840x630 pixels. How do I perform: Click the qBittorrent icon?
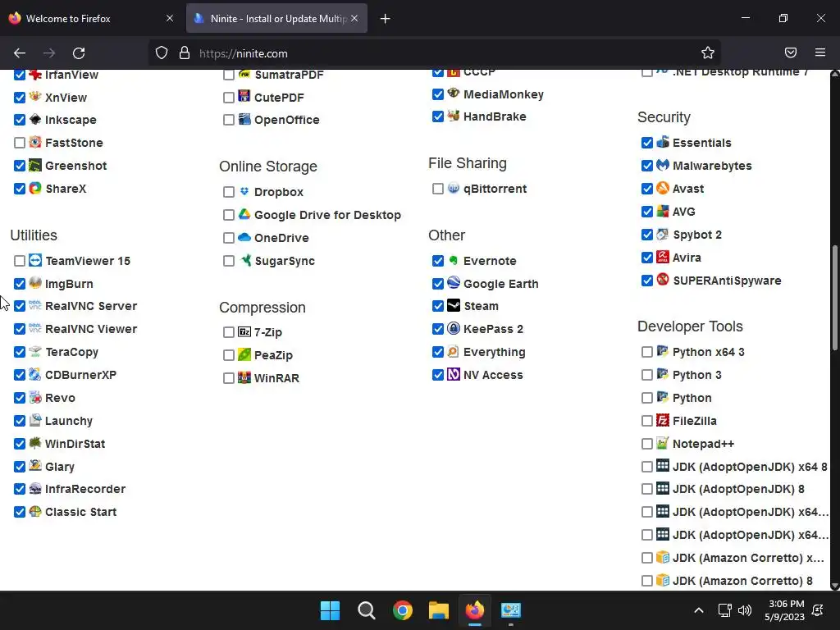click(454, 188)
